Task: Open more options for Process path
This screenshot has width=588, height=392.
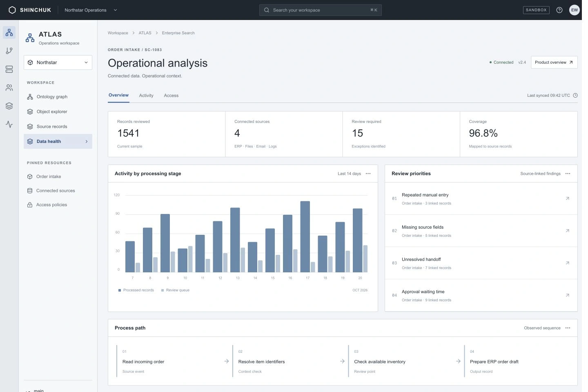Action: pyautogui.click(x=568, y=328)
